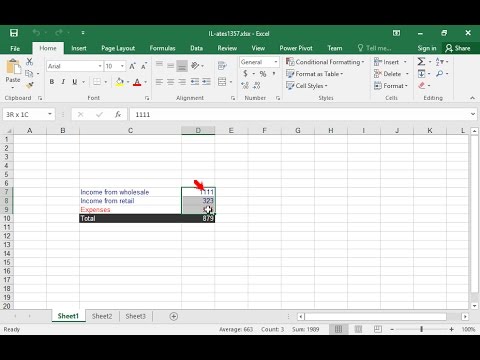Image resolution: width=480 pixels, height=360 pixels.
Task: Switch to the Insert ribbon tab
Action: (79, 48)
